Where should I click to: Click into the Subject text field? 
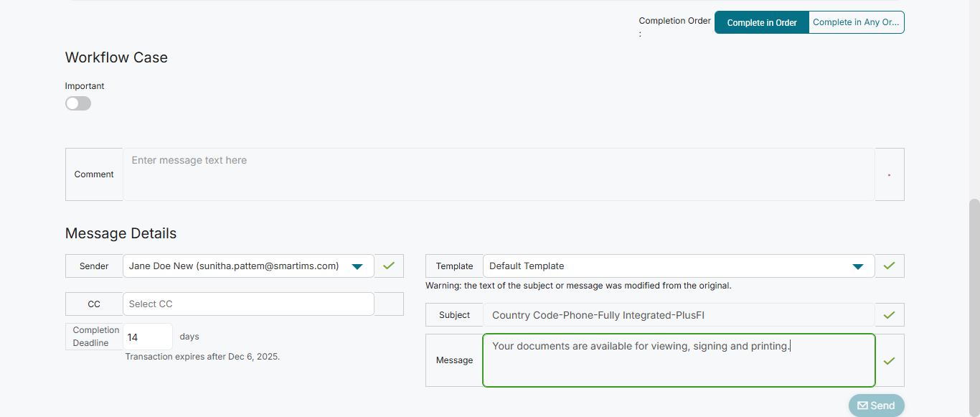click(678, 315)
